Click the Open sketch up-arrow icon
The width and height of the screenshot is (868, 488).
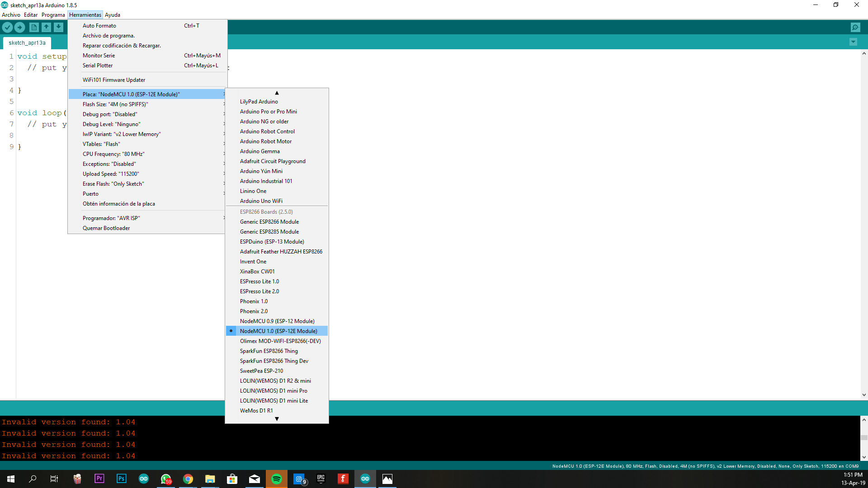(46, 28)
